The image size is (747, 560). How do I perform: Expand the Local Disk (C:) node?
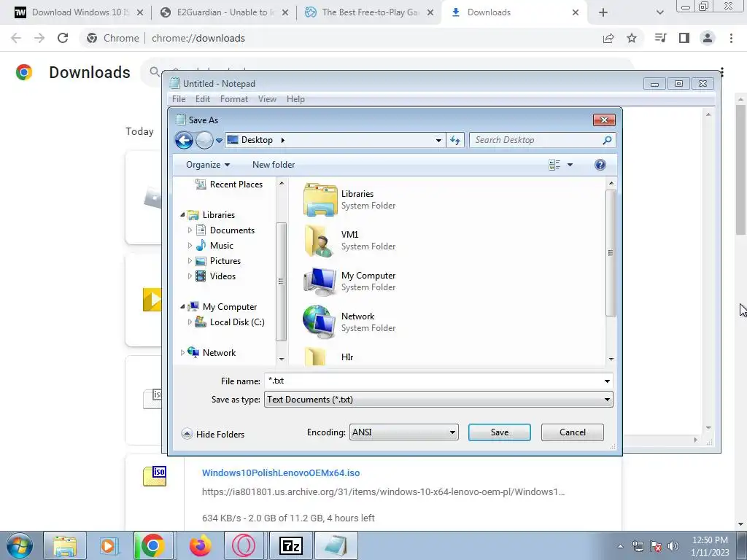click(x=190, y=322)
